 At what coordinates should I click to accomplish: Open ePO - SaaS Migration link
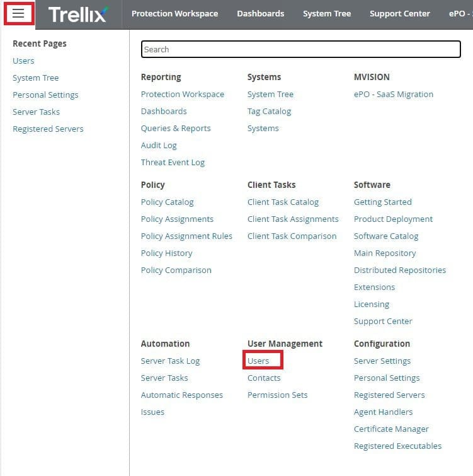tap(393, 94)
